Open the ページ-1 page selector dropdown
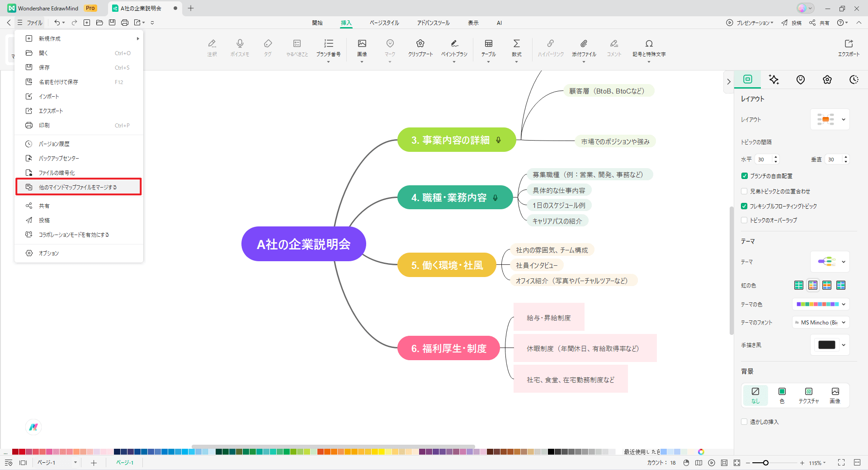The height and width of the screenshot is (470, 868). point(57,463)
